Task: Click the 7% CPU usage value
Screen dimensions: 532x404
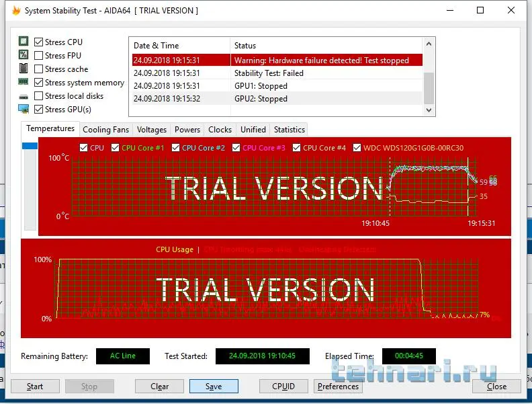Action: click(x=484, y=315)
